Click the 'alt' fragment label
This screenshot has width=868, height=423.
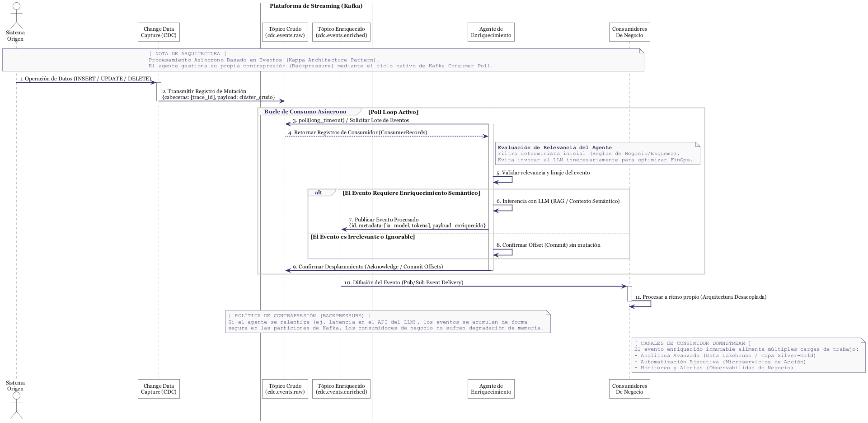click(319, 193)
